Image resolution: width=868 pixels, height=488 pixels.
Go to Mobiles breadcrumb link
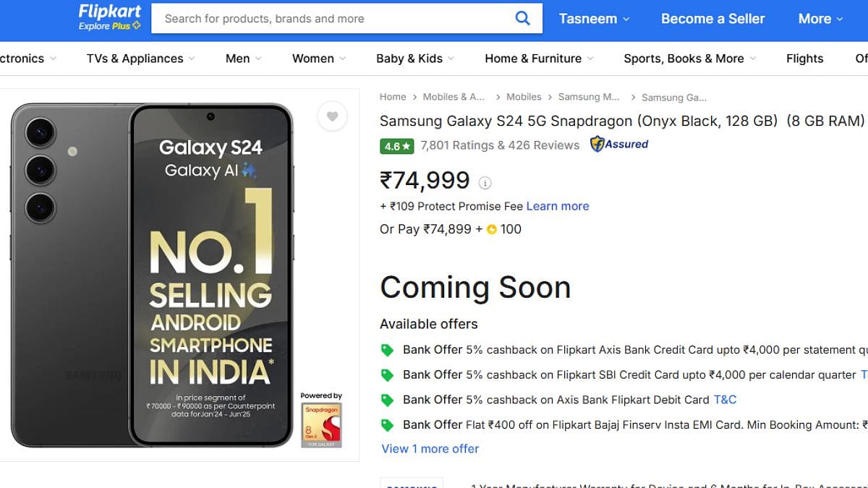(x=524, y=97)
